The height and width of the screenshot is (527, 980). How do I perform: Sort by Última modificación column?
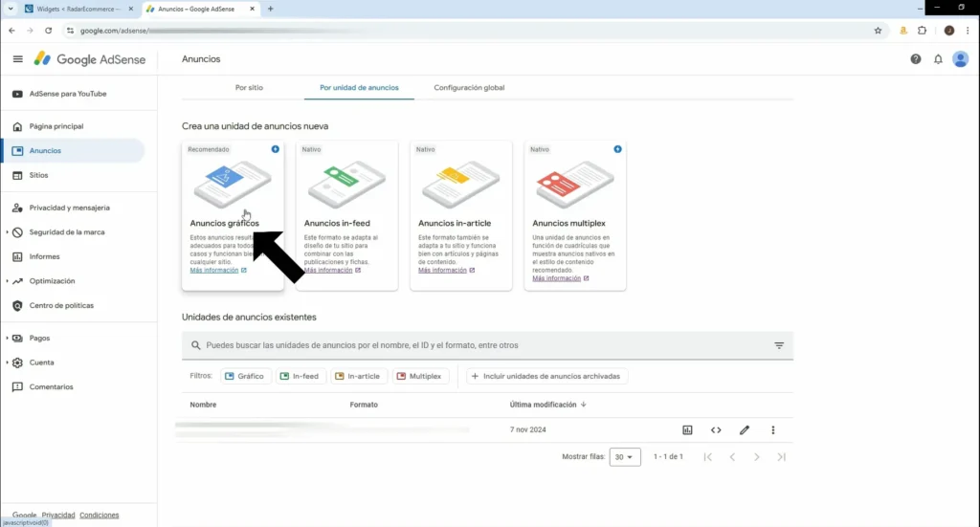tap(547, 405)
